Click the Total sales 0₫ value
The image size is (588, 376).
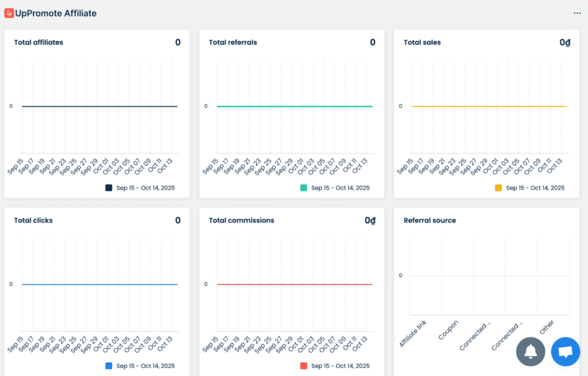[564, 43]
